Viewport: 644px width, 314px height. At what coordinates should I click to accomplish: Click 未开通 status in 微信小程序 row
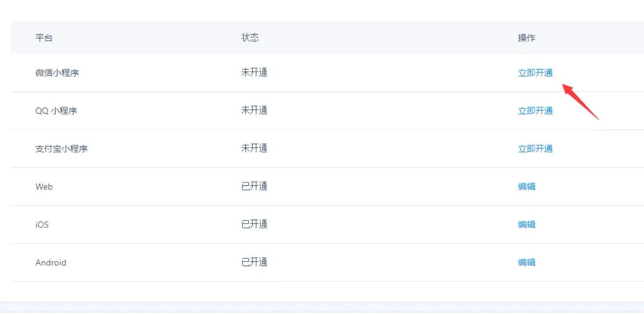pyautogui.click(x=254, y=73)
